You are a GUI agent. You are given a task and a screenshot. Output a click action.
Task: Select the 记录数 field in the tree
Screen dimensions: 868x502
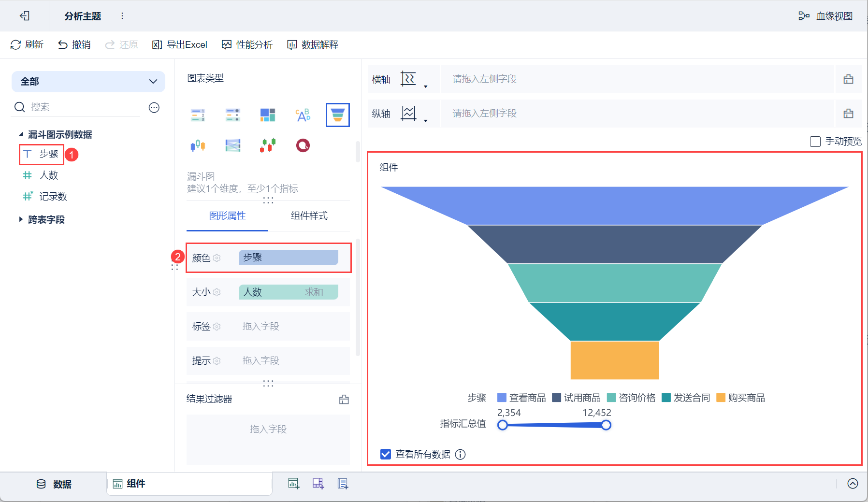[53, 197]
